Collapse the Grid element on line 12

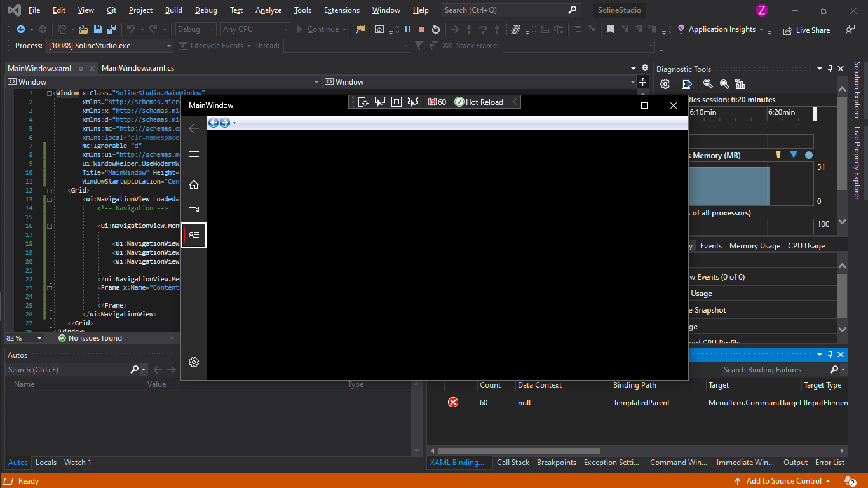49,190
